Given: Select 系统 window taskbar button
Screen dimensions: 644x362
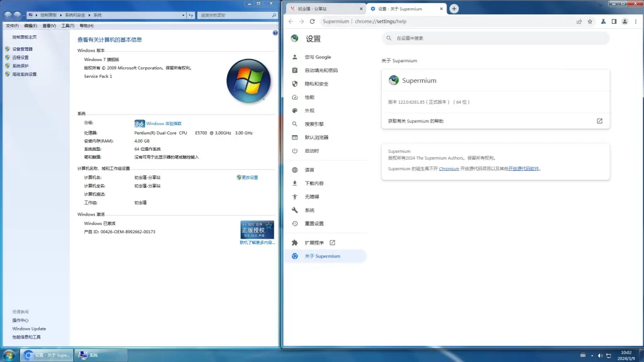Looking at the screenshot, I should [x=101, y=355].
